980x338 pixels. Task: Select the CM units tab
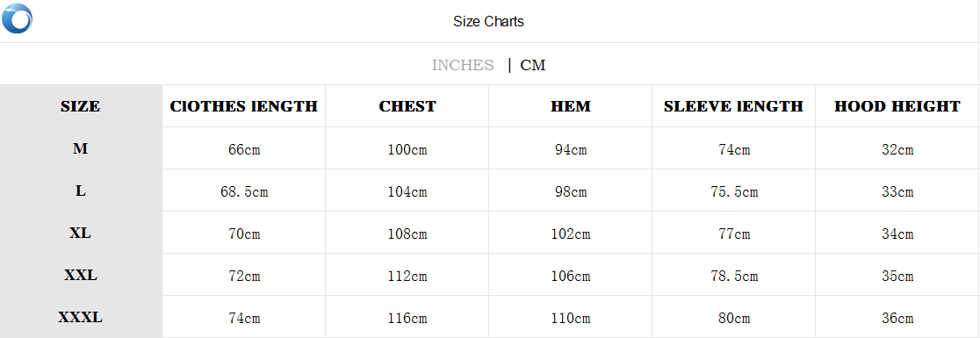point(532,65)
